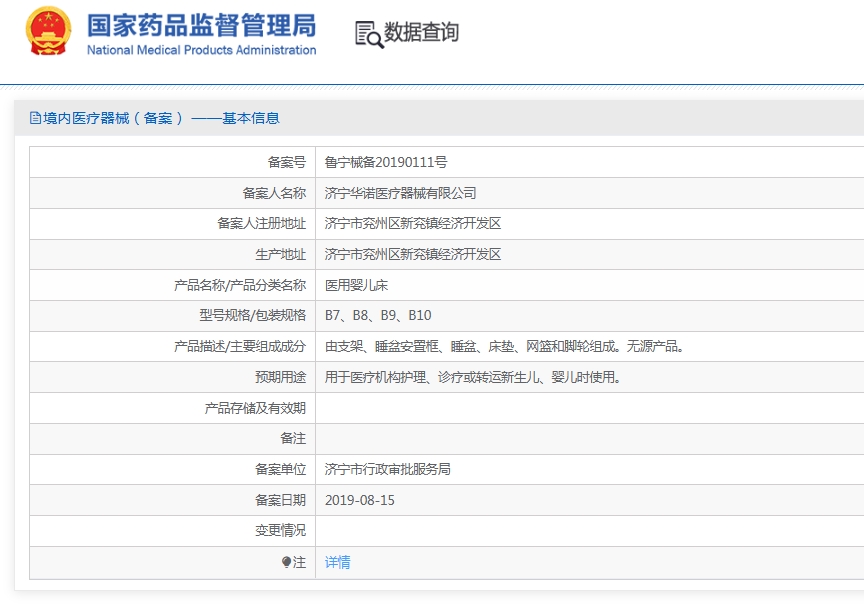The width and height of the screenshot is (864, 614).
Task: Click the company name 济宁华诺医疗器械有限公司
Action: pyautogui.click(x=400, y=193)
